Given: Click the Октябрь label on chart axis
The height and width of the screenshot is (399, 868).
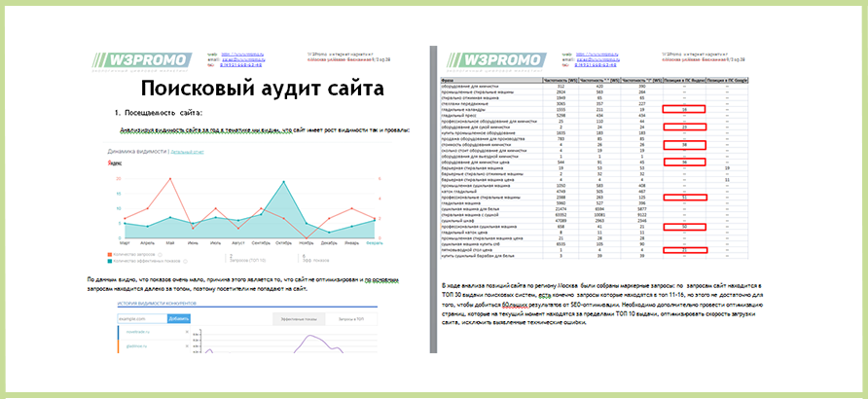Looking at the screenshot, I should [283, 242].
